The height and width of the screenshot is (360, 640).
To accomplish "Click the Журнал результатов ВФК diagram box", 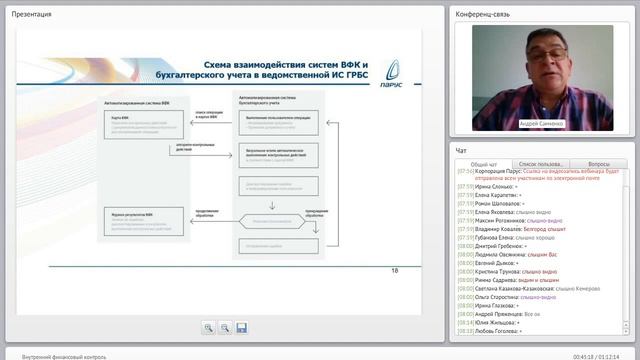I will tap(144, 222).
